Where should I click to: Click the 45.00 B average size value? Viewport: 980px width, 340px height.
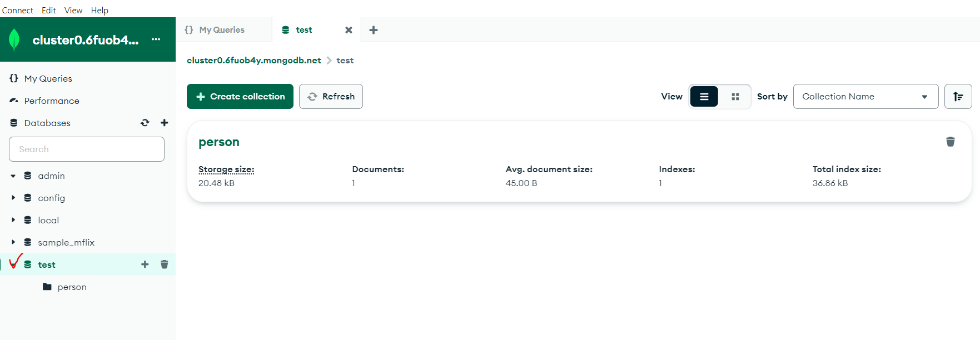521,183
